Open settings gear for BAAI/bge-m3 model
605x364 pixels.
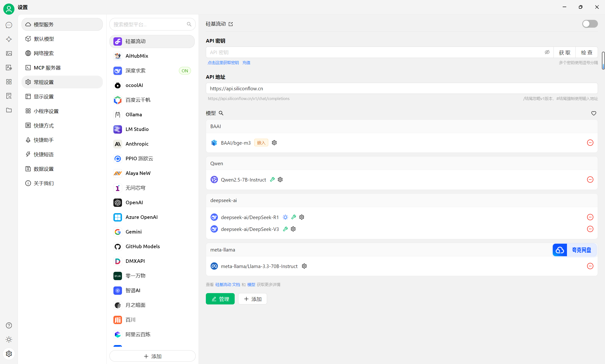click(x=274, y=143)
